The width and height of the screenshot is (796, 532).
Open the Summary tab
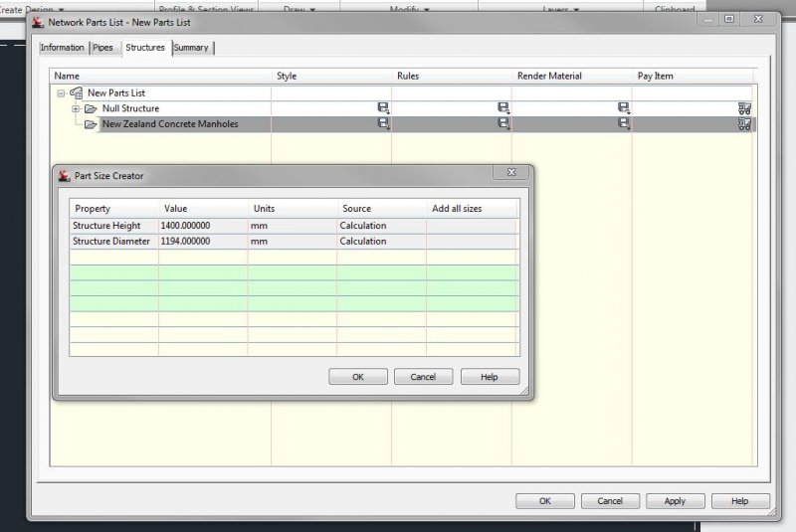click(x=191, y=48)
